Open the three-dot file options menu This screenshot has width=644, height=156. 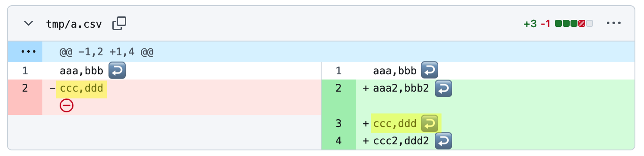point(614,23)
